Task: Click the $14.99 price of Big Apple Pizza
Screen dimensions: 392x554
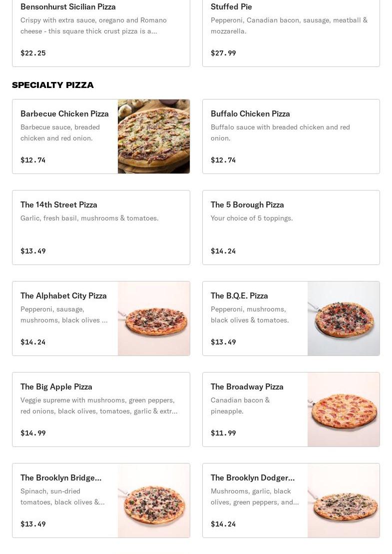Action: tap(33, 433)
